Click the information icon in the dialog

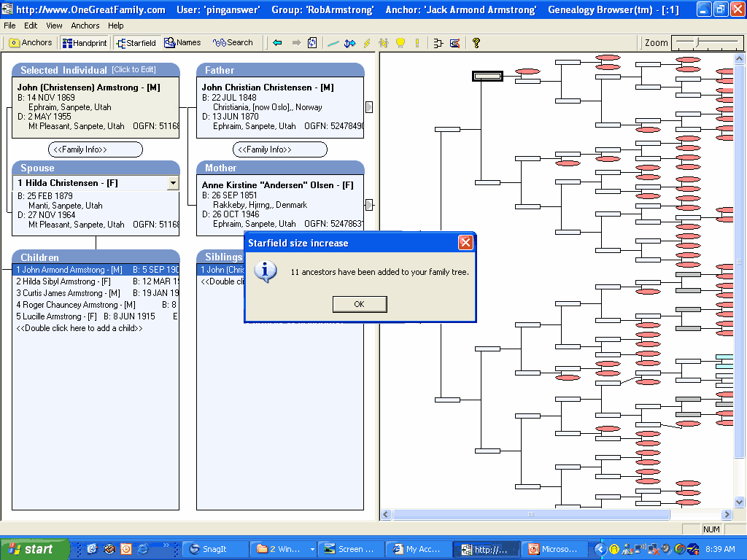point(266,272)
